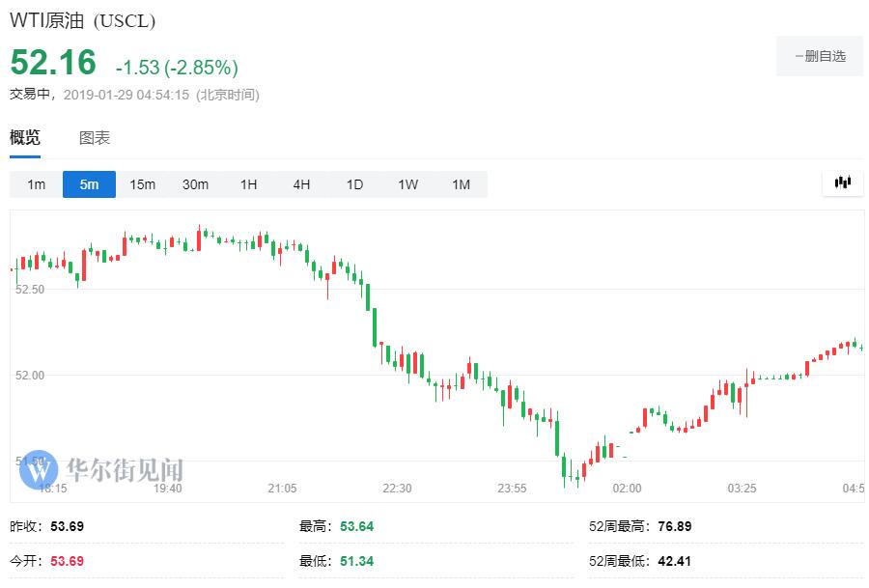This screenshot has width=869, height=588.
Task: Click the candlestick chart type icon
Action: point(842,182)
